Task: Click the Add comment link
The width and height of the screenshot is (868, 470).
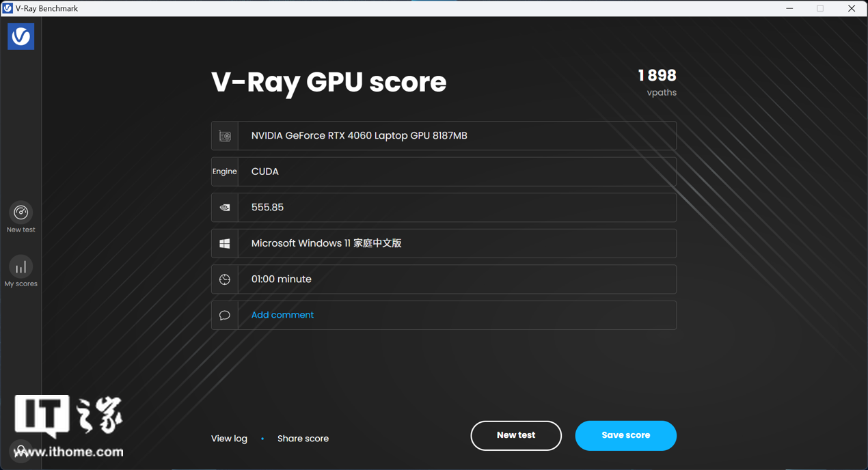Action: pyautogui.click(x=282, y=315)
